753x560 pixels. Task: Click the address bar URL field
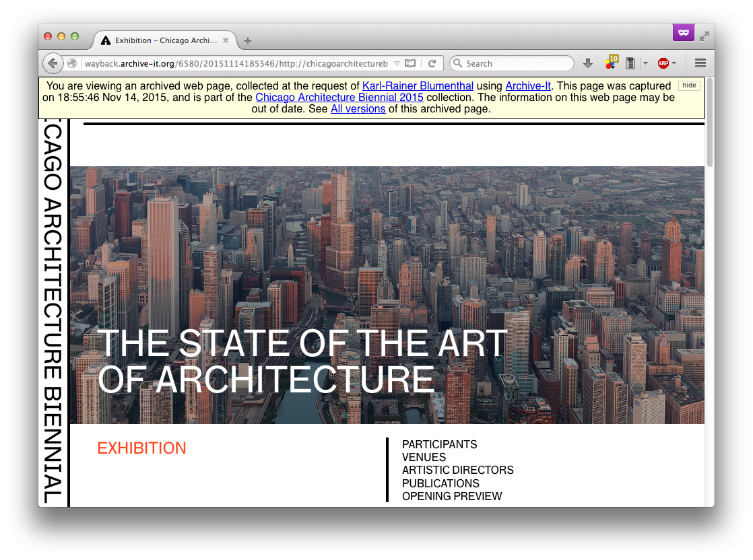coord(236,63)
